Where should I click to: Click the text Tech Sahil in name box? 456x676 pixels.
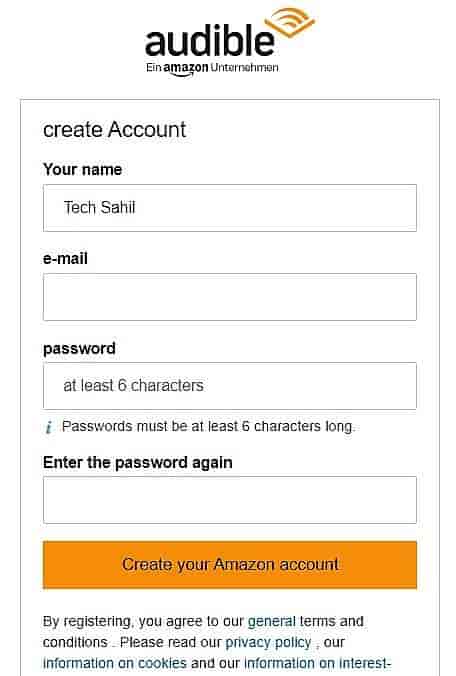(100, 207)
